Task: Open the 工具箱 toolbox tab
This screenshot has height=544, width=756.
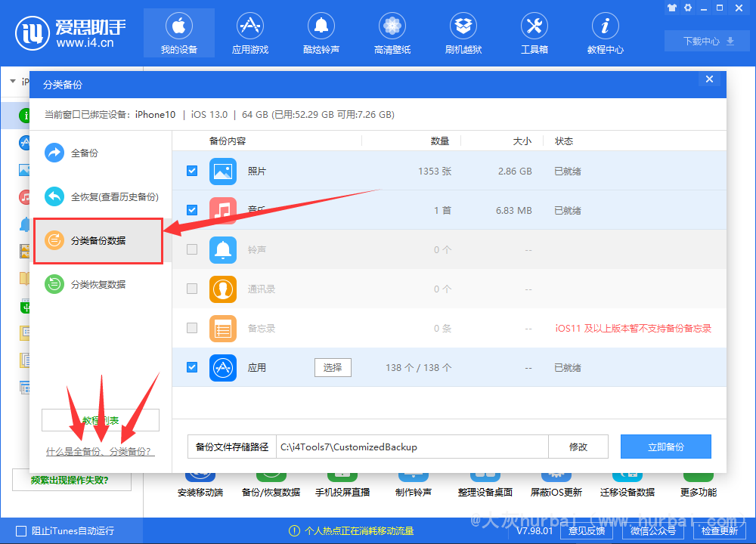Action: tap(534, 34)
